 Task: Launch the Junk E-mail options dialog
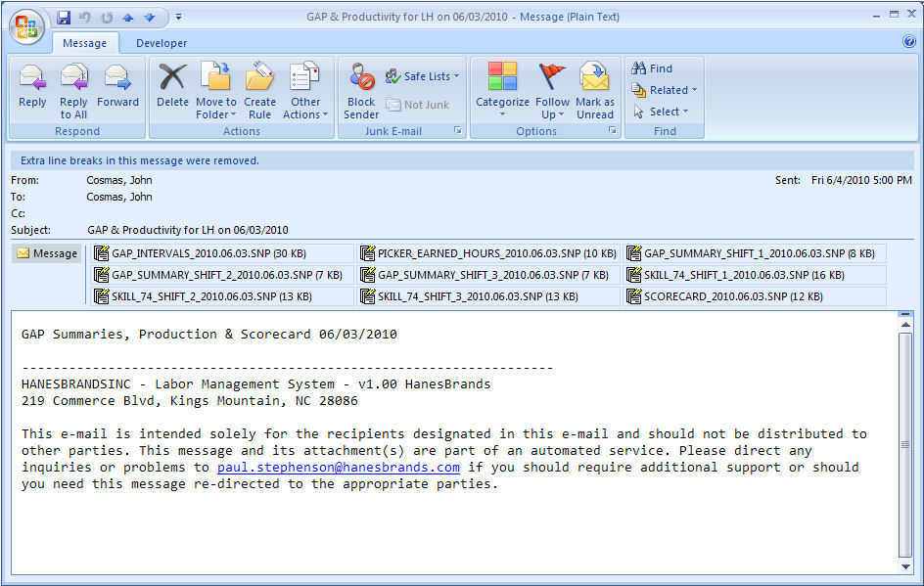tap(457, 131)
